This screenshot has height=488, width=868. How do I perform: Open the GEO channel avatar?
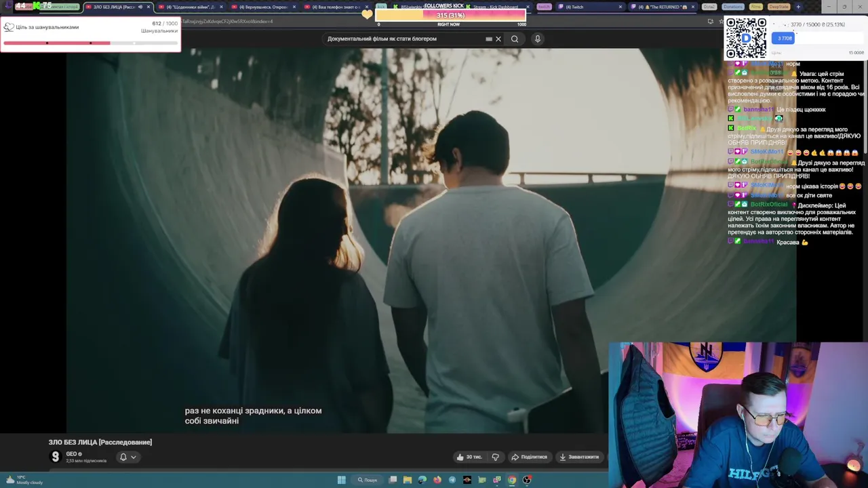(56, 457)
